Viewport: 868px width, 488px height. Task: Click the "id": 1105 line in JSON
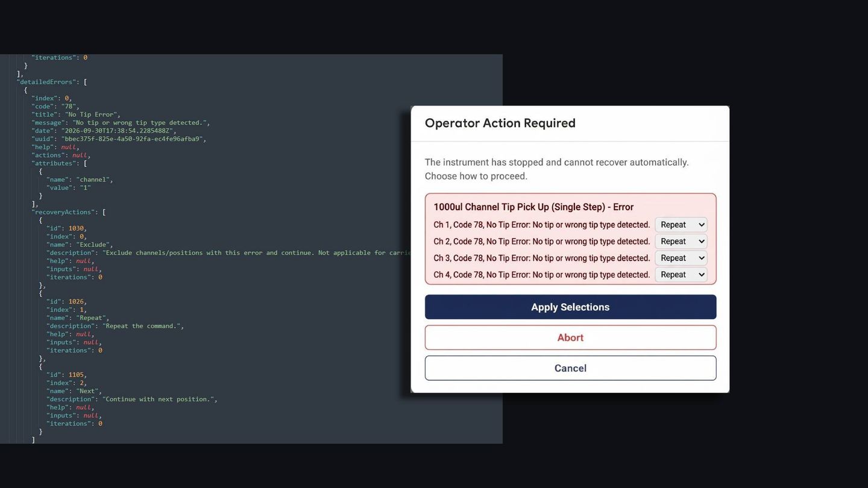[x=67, y=375]
